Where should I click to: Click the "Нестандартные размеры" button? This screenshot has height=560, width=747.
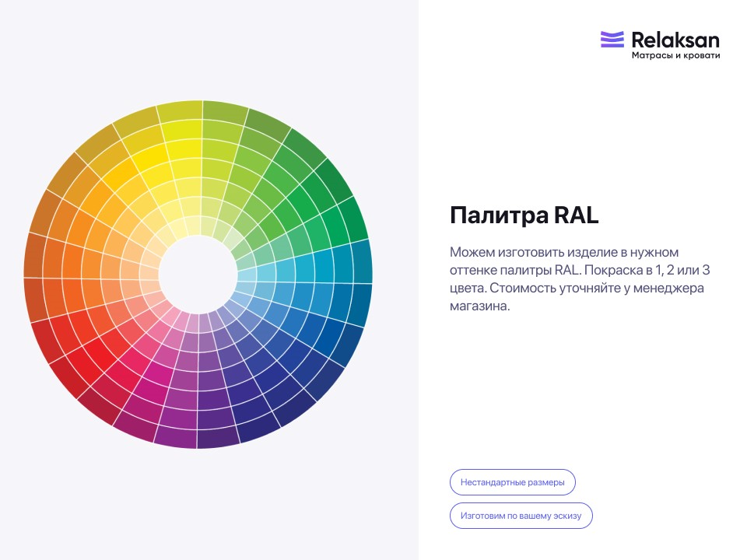pos(512,482)
